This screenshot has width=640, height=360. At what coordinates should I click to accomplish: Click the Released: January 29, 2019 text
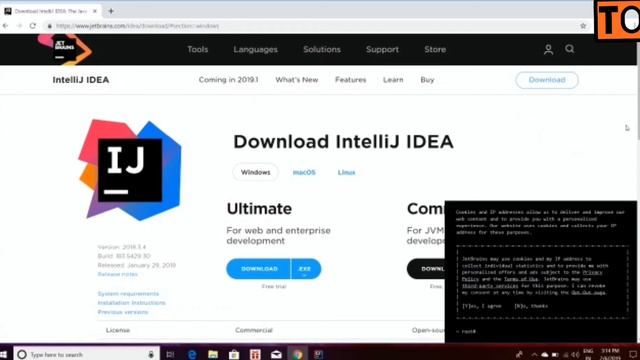point(137,265)
